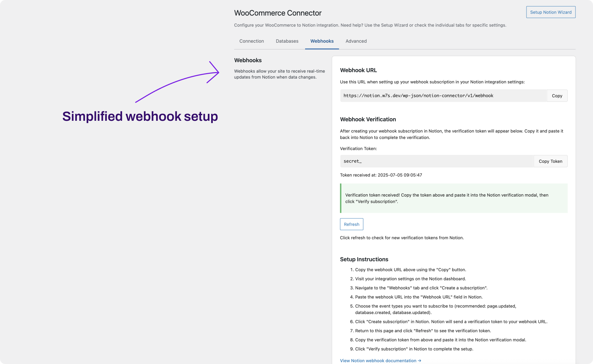Screen dimensions: 593x364
Task: Copy the webhook URL with Copy button
Action: tap(557, 96)
